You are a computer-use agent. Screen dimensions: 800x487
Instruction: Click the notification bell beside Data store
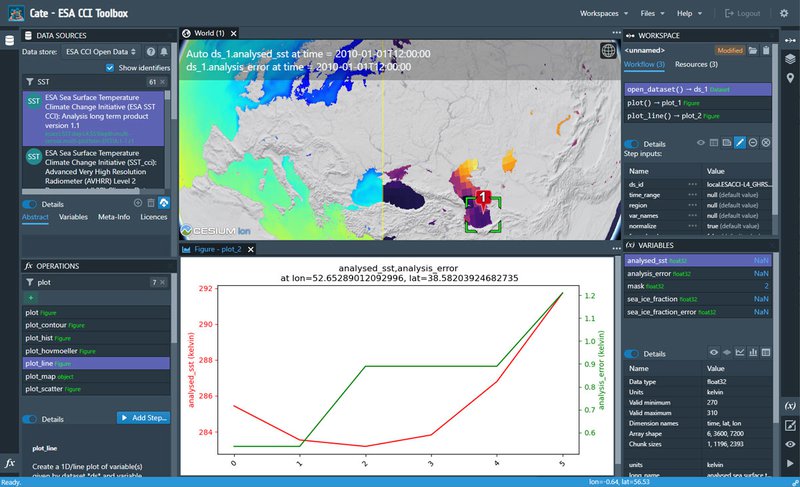[x=163, y=51]
